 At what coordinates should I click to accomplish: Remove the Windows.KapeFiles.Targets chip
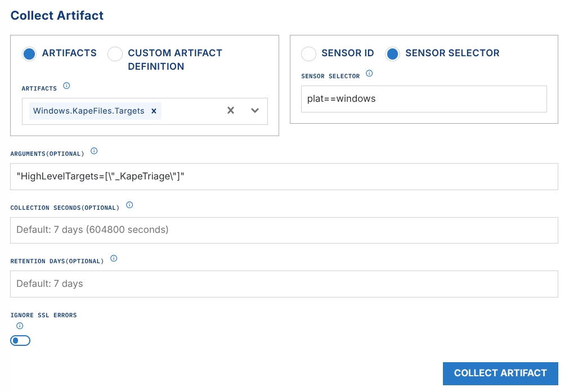154,111
